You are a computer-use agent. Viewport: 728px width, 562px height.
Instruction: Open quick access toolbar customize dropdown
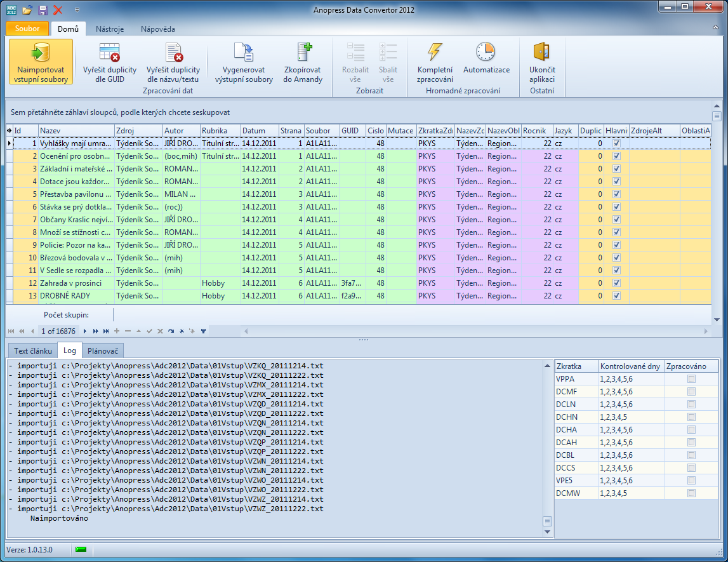77,10
